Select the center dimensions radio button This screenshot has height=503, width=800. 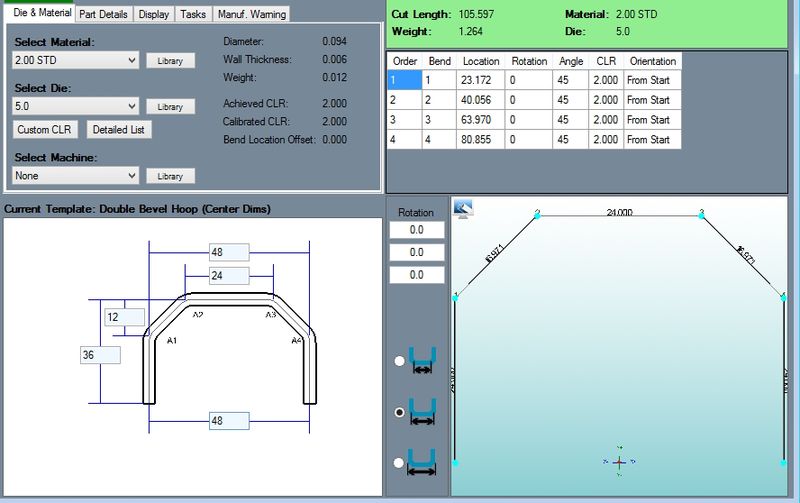pyautogui.click(x=402, y=411)
